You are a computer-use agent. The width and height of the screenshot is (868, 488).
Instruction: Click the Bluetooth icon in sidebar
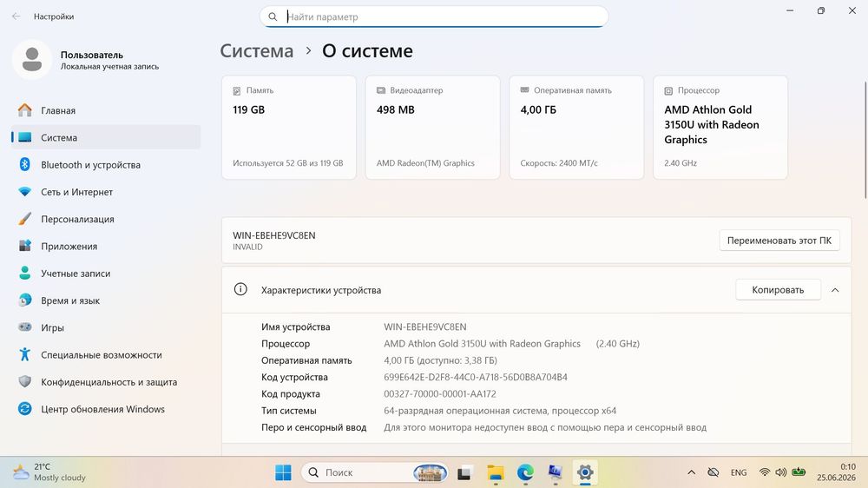click(25, 164)
